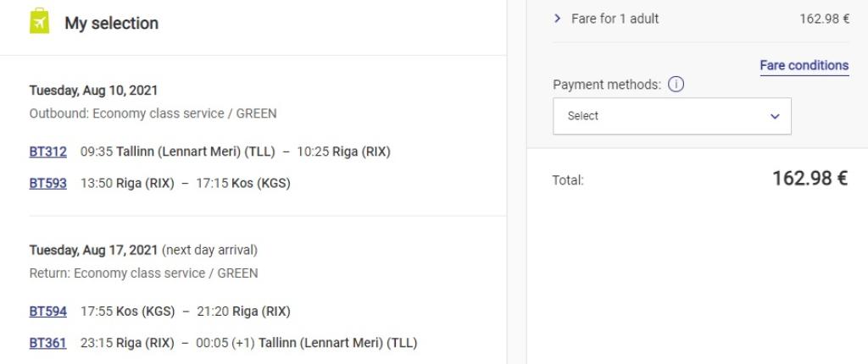Open flight BT361 details link
868x364 pixels.
coord(47,343)
